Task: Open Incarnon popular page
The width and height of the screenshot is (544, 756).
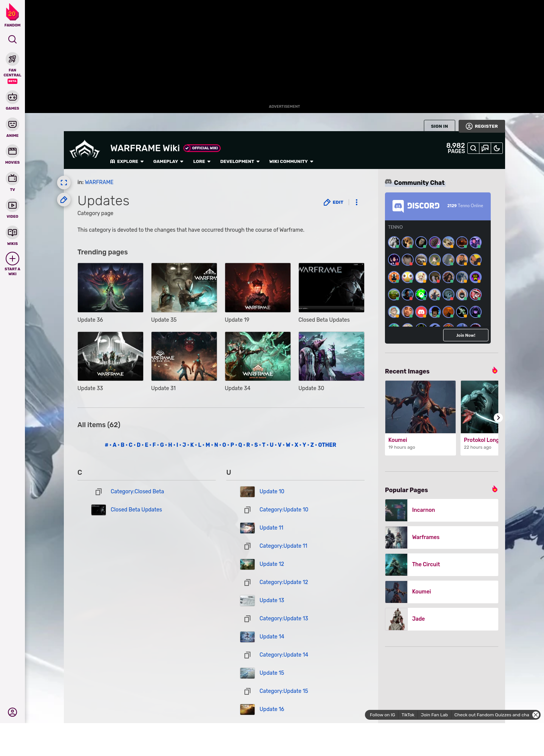Action: 442,510
